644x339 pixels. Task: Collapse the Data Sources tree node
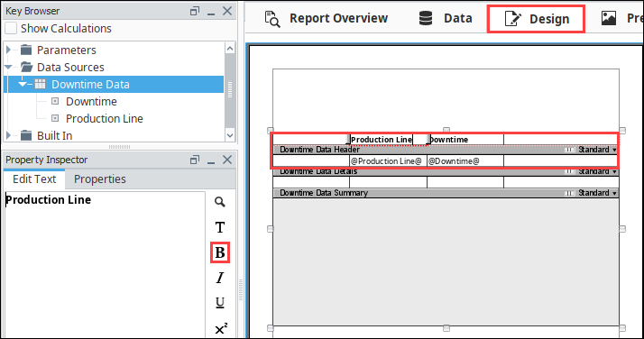(x=8, y=67)
